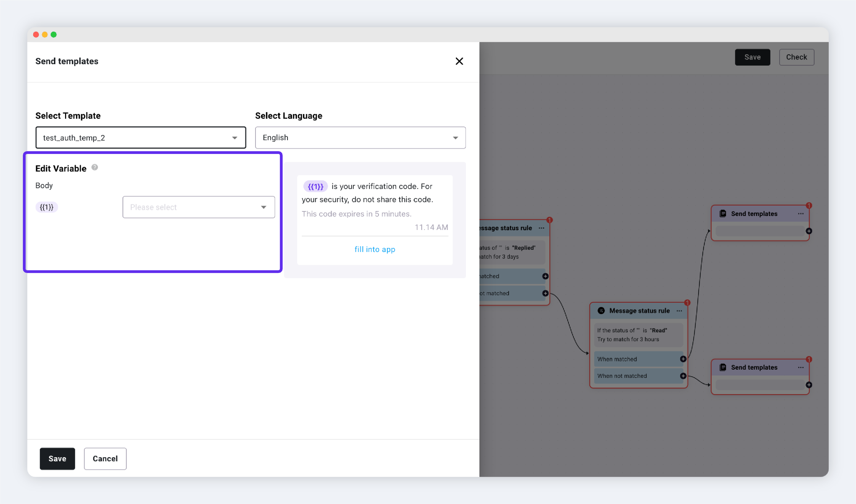Click the plus connector on When not matched
856x504 pixels.
pyautogui.click(x=683, y=376)
